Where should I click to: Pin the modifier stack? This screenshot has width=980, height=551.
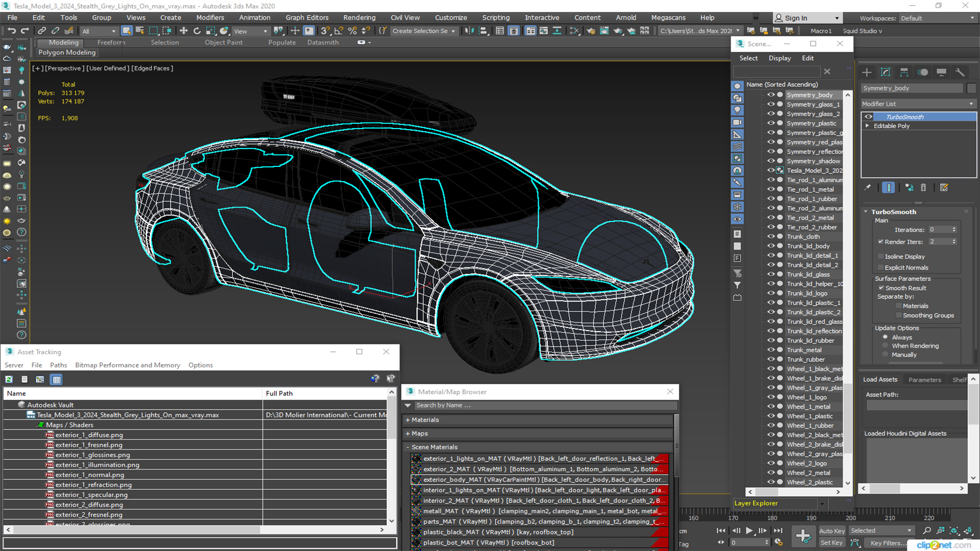point(867,188)
